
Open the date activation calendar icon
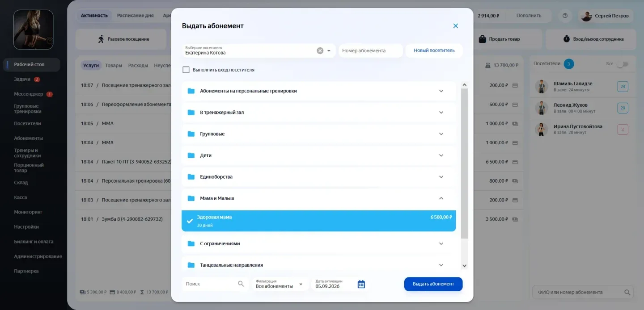point(361,284)
